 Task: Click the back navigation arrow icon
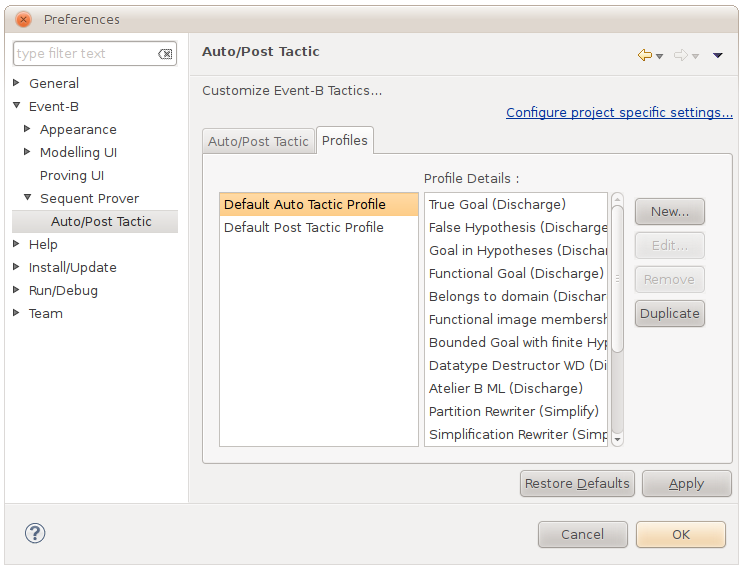click(x=644, y=55)
